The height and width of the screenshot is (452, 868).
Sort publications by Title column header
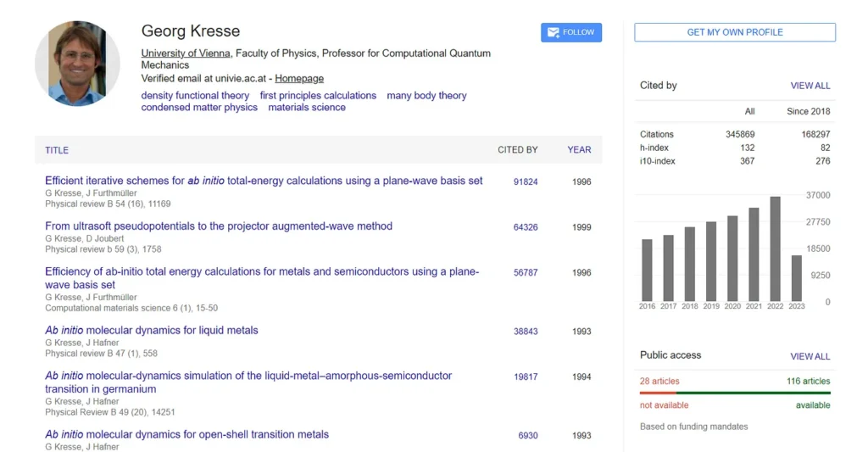[x=57, y=150]
